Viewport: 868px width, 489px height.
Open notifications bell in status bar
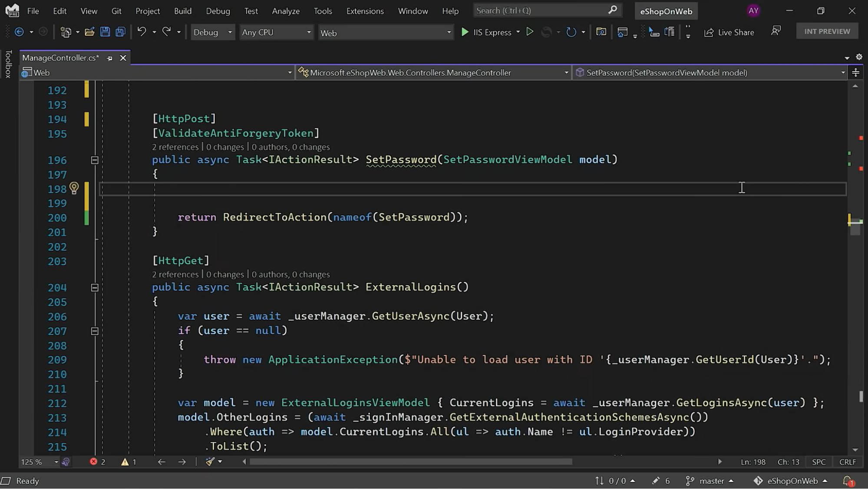tap(848, 481)
